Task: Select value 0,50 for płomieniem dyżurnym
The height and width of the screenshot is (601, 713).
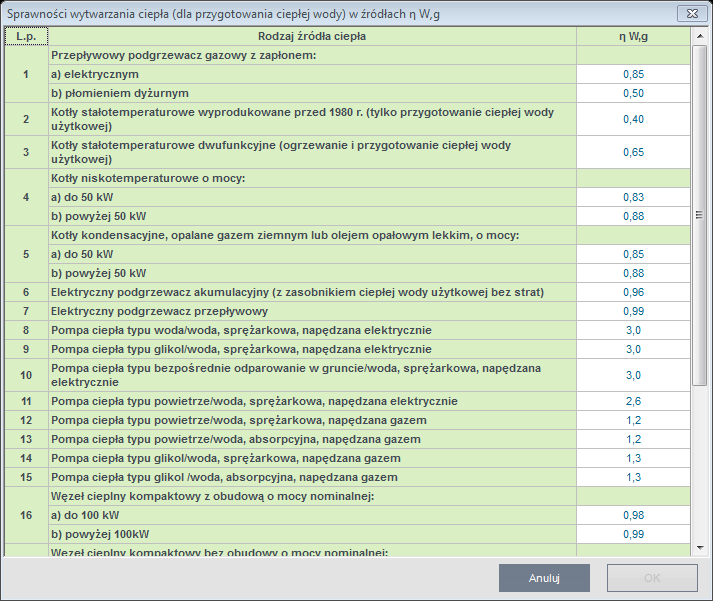Action: [633, 93]
